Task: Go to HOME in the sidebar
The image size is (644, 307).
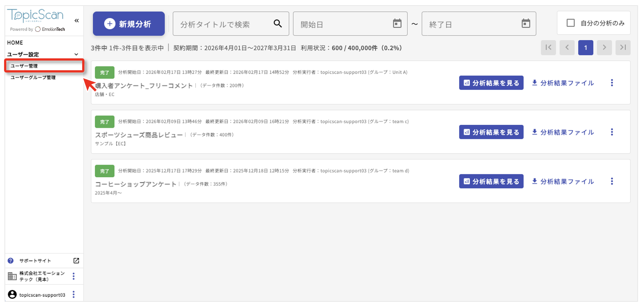Action: click(15, 43)
